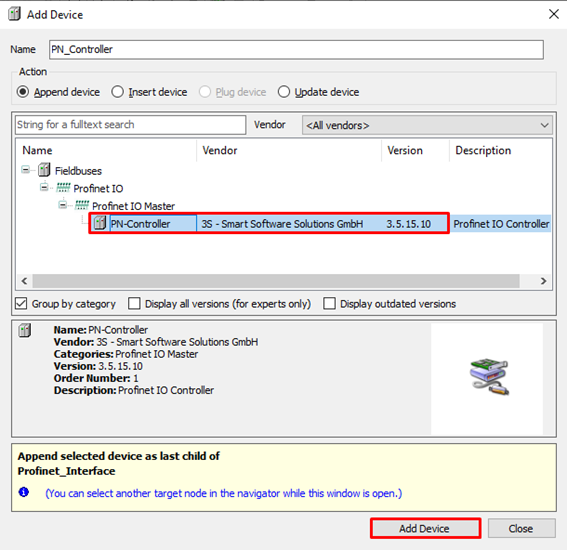Collapse the Profinet IO Master node
This screenshot has width=567, height=550.
coord(63,205)
